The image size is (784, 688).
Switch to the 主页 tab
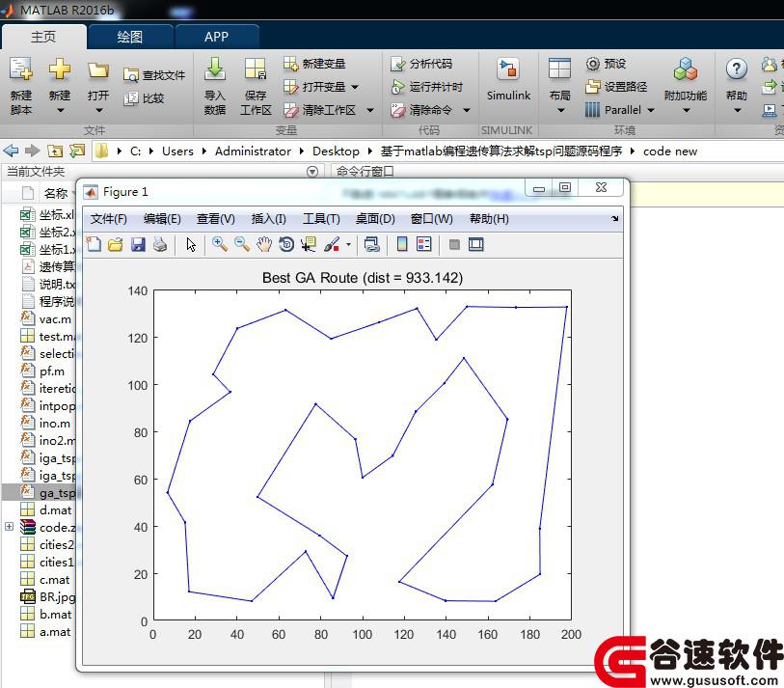pyautogui.click(x=43, y=37)
